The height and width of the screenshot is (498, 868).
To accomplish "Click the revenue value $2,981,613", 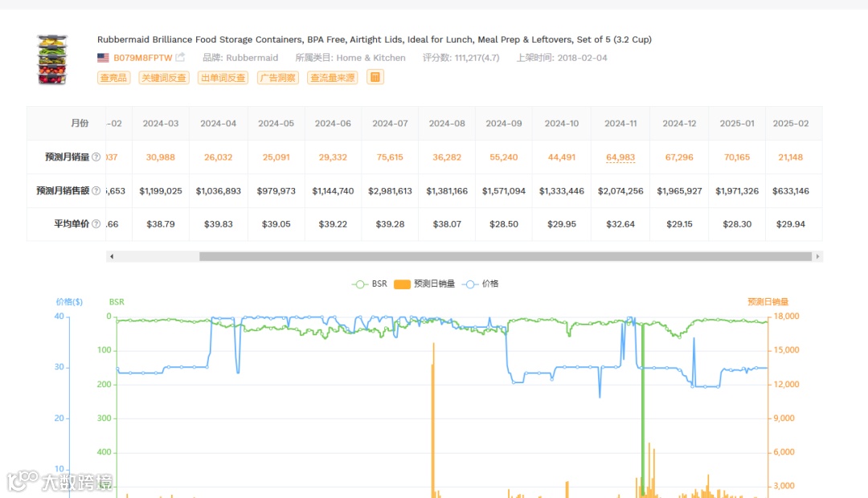I will point(391,191).
